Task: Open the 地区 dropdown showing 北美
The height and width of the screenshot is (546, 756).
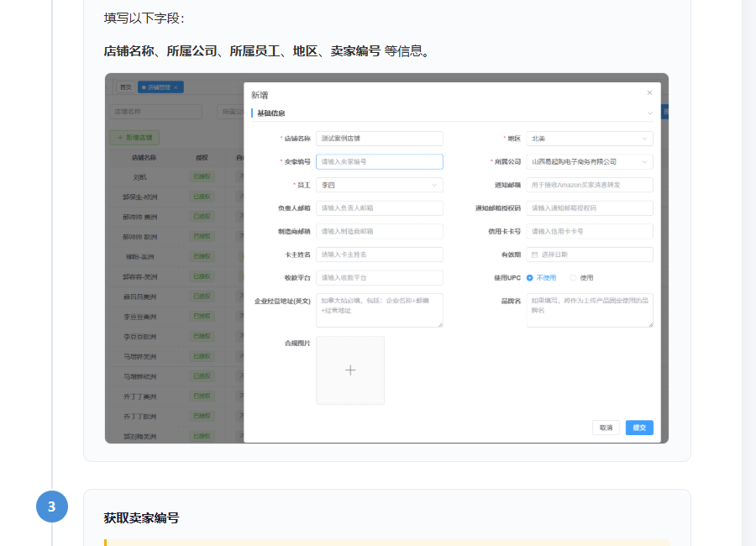Action: [590, 139]
